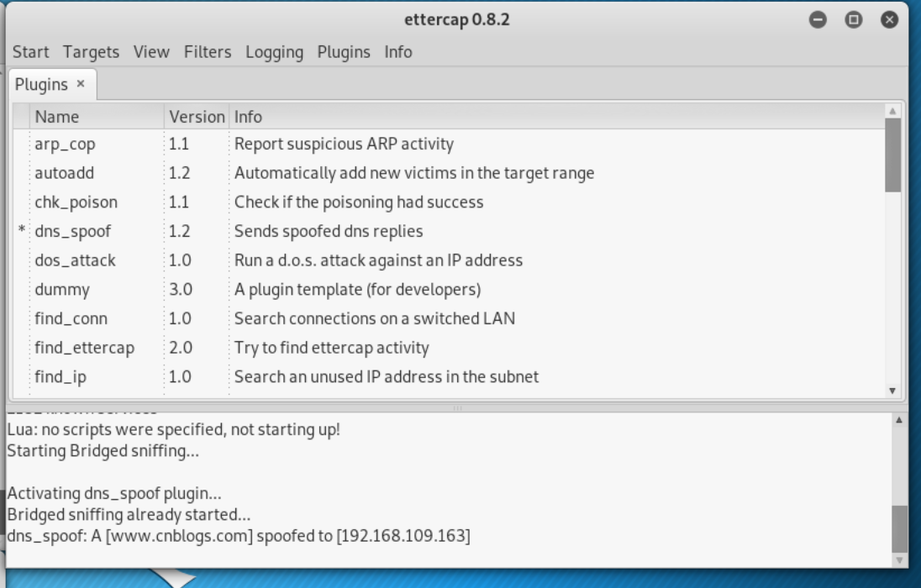Viewport: 921px width, 588px height.
Task: Open the Targets menu
Action: pos(91,52)
